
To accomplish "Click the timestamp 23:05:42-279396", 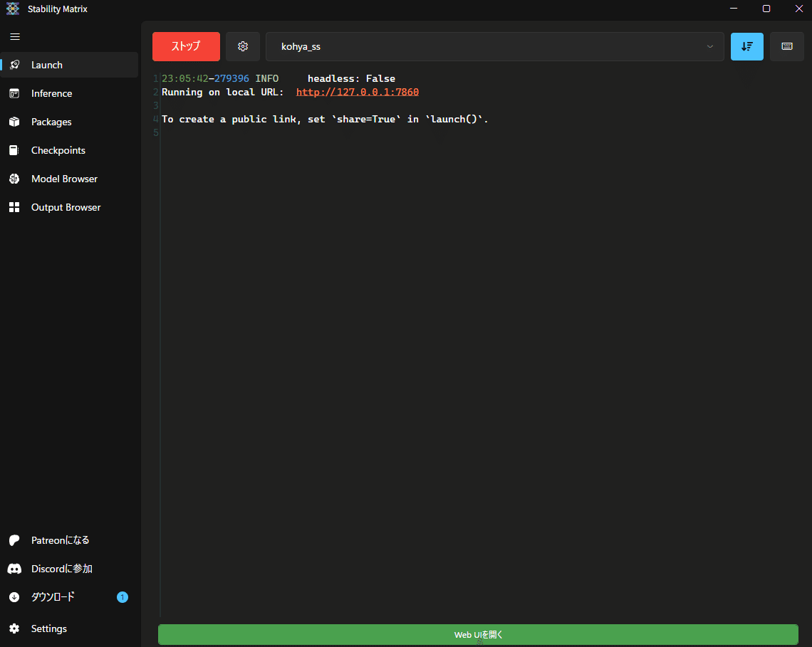I will (x=205, y=79).
